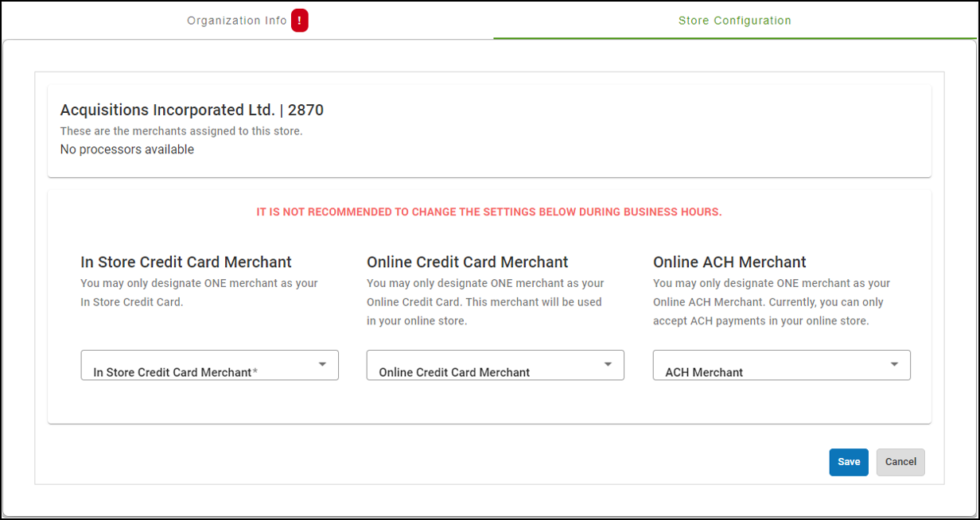Select the Store Configuration tab
980x520 pixels.
pyautogui.click(x=734, y=21)
